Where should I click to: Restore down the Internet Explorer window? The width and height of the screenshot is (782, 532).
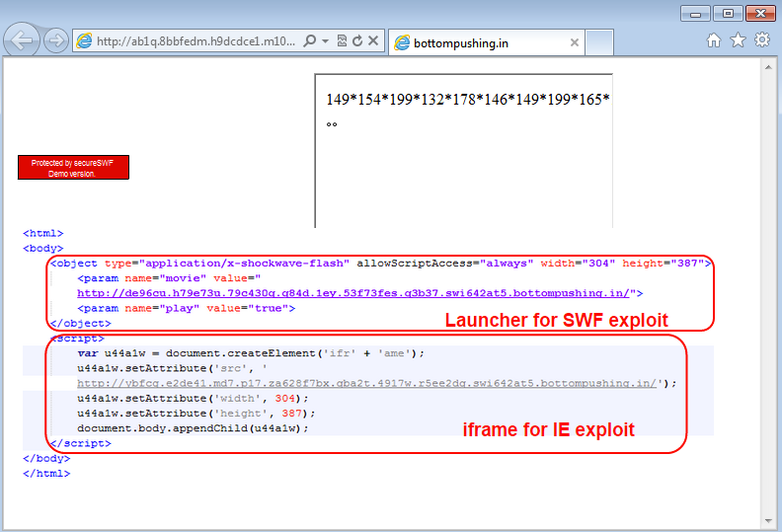(x=728, y=14)
